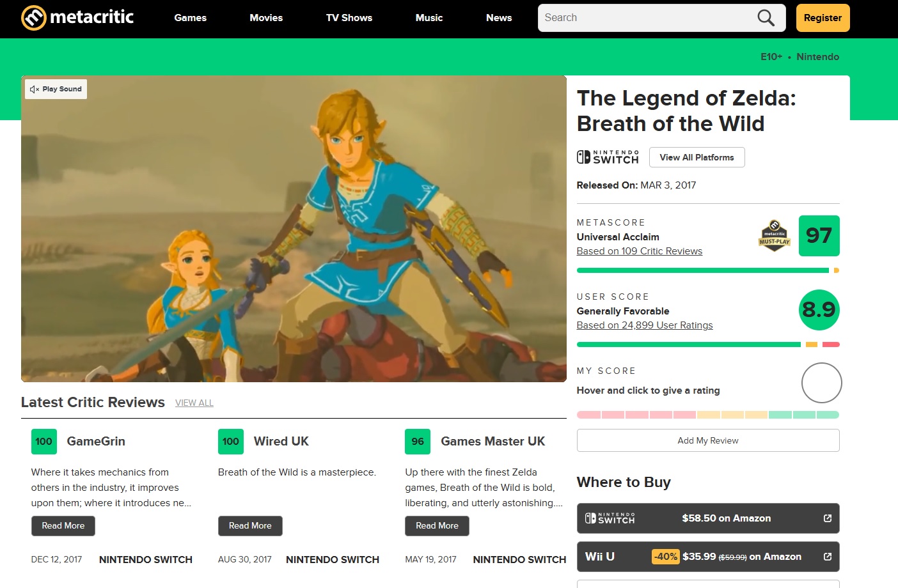
Task: Open the Wii U $35.99 Amazon offer
Action: (x=708, y=557)
